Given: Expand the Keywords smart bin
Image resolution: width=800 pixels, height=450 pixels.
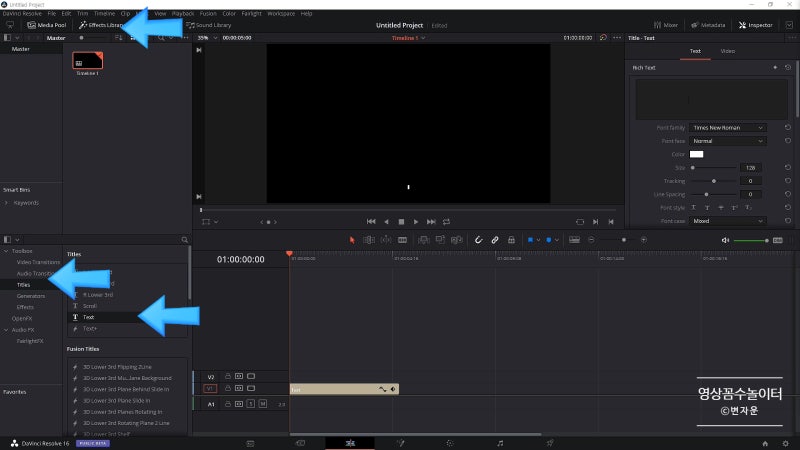Looking at the screenshot, I should [x=6, y=203].
